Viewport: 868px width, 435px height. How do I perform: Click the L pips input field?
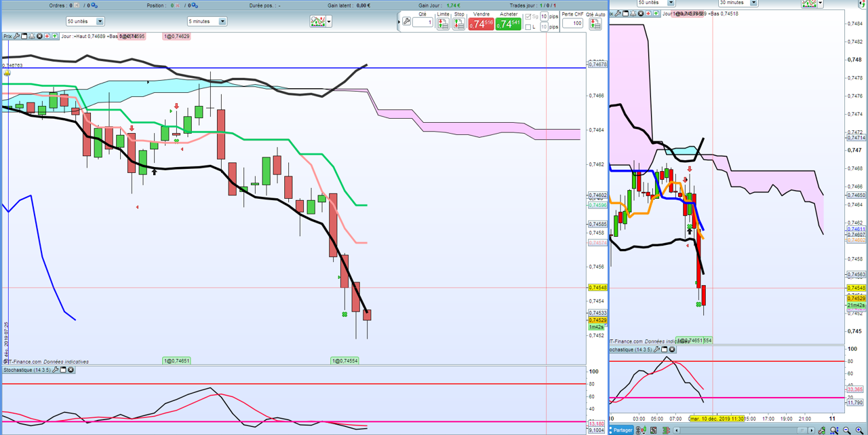point(544,27)
